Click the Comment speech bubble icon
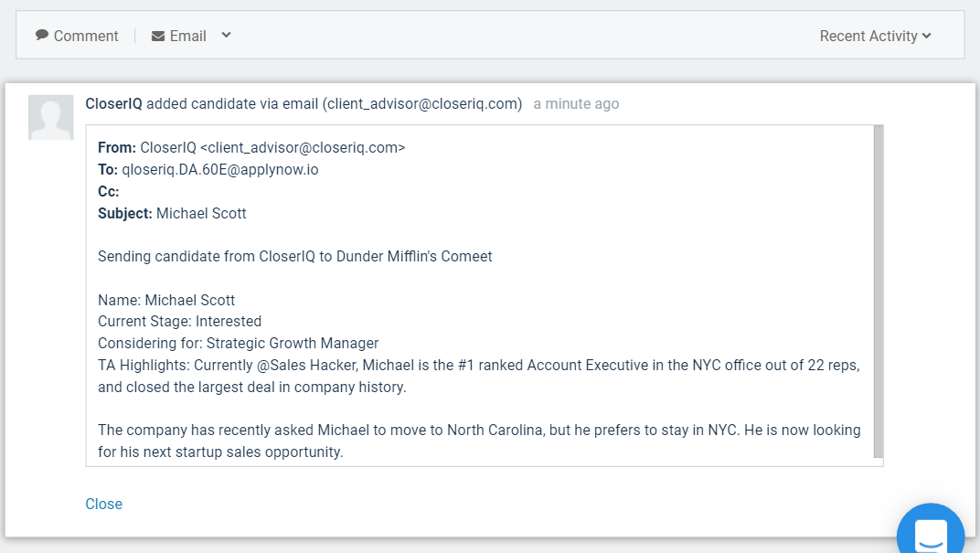 click(x=42, y=36)
